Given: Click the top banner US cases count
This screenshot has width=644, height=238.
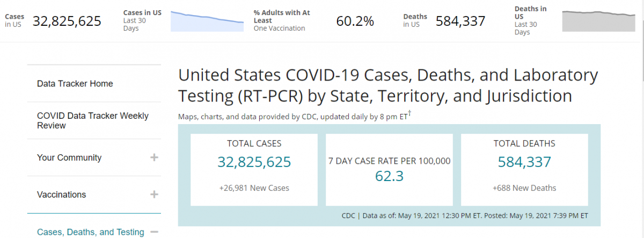Looking at the screenshot, I should tap(67, 21).
